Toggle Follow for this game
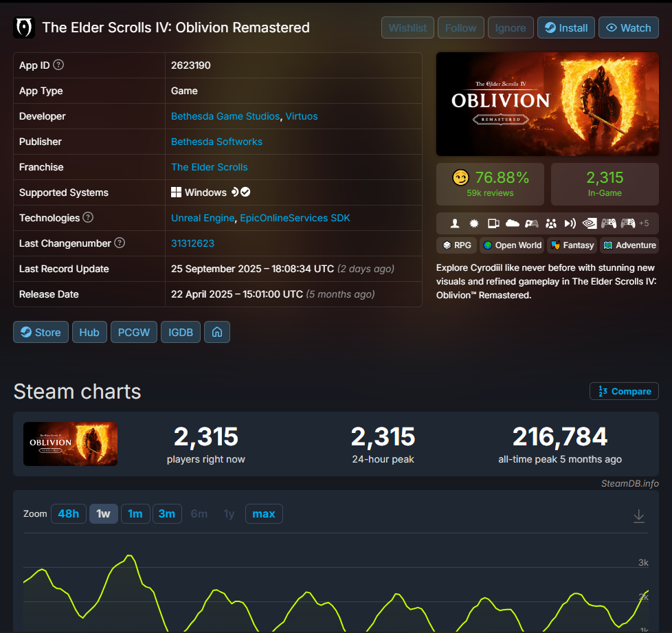Image resolution: width=672 pixels, height=633 pixels. 461,28
